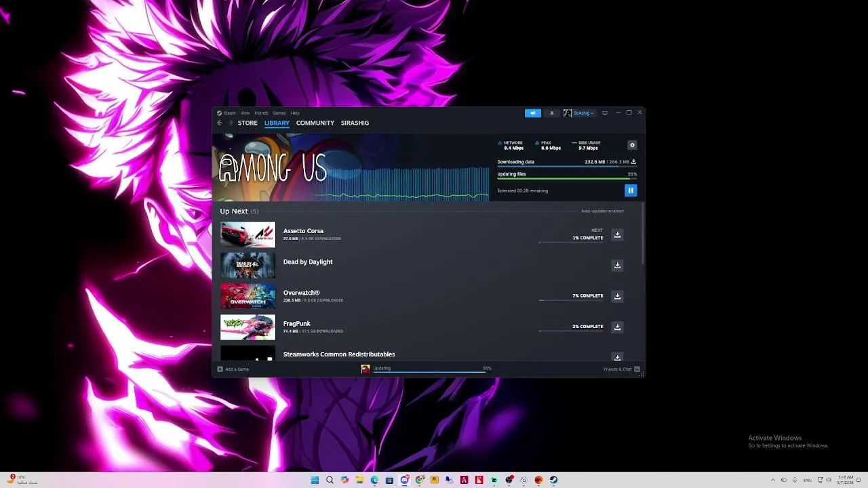This screenshot has width=868, height=488.
Task: Open the Windows Start menu
Action: [x=315, y=480]
